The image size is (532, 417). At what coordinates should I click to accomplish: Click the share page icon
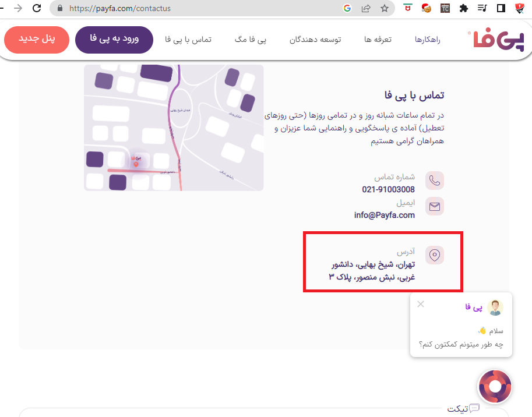point(366,8)
